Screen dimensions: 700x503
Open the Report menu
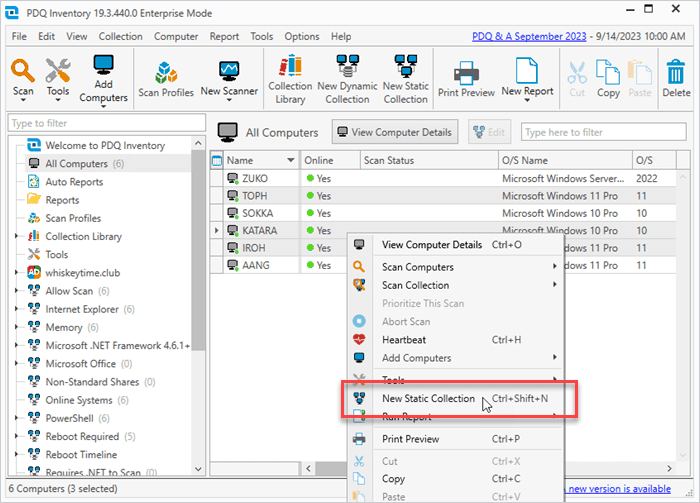click(x=224, y=37)
